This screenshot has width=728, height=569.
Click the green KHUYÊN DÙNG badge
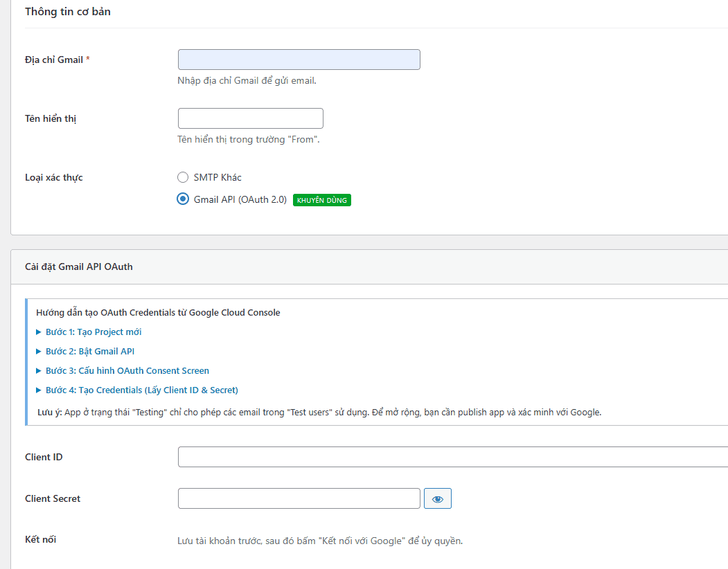click(322, 200)
